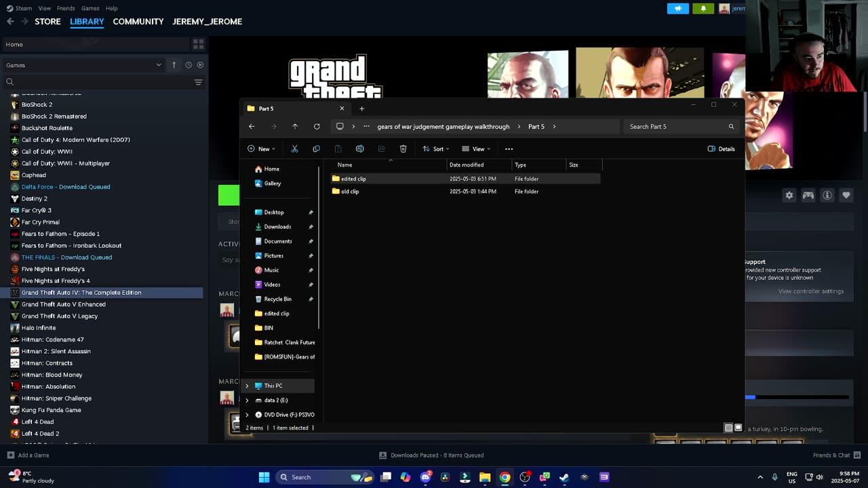Click gears of war judgement breadcrumb
868x488 pixels.
coord(443,127)
